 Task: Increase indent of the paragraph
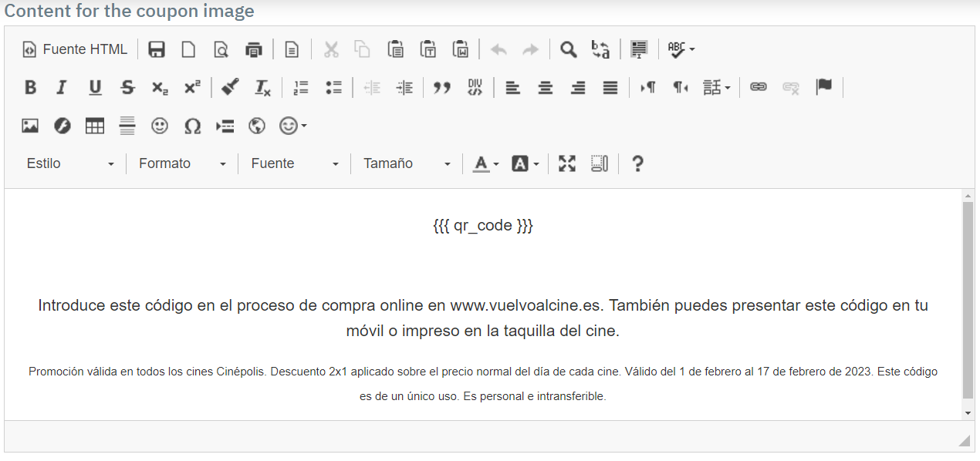coord(404,87)
